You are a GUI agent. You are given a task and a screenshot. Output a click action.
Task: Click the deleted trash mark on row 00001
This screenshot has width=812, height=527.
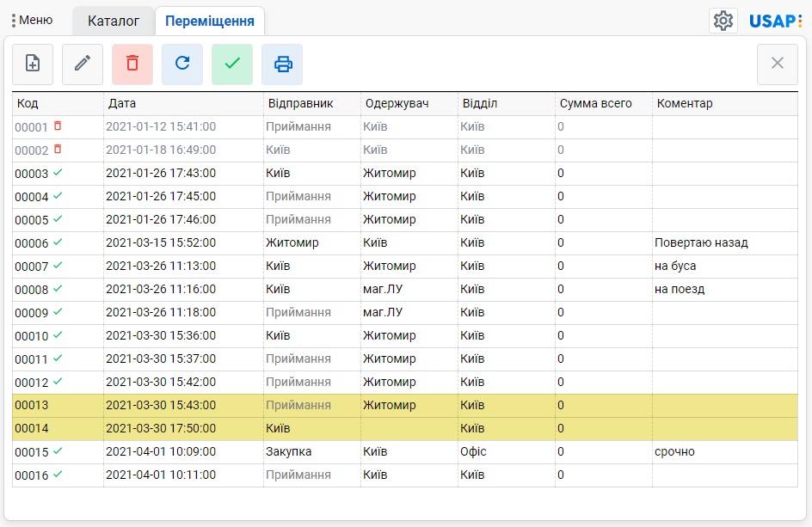click(x=58, y=126)
